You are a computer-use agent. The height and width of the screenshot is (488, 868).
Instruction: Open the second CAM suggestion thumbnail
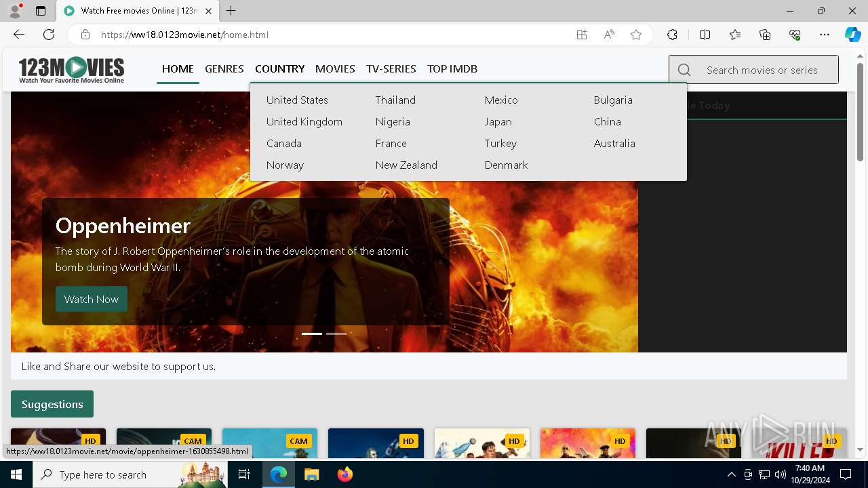point(270,443)
